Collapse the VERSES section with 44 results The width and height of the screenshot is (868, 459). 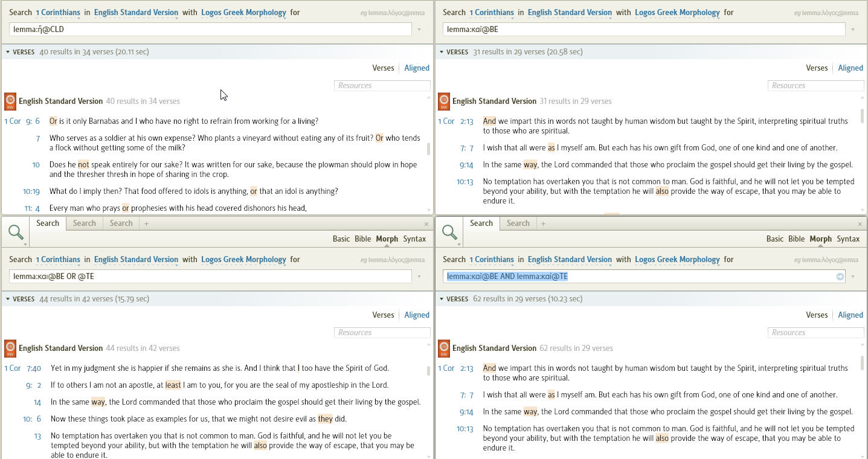click(x=8, y=299)
